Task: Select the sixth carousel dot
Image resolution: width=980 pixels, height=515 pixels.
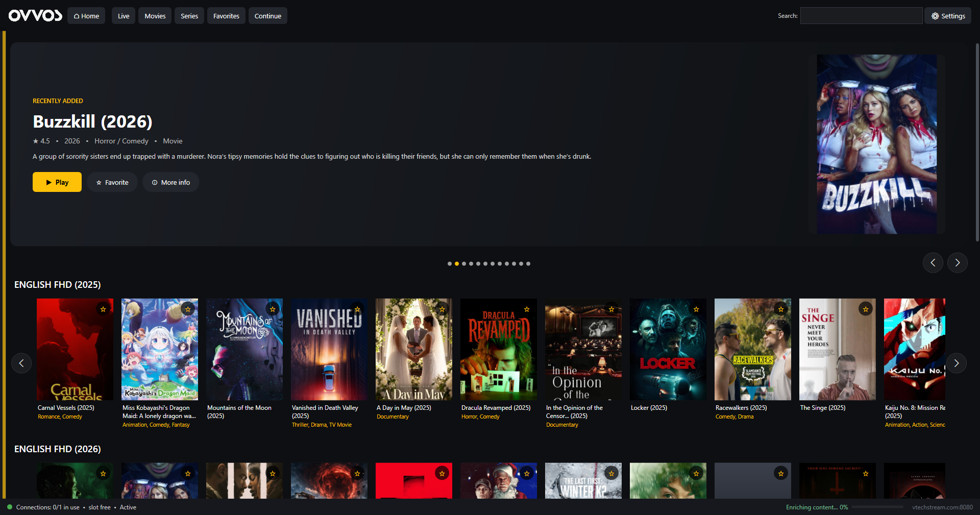Action: click(x=485, y=264)
